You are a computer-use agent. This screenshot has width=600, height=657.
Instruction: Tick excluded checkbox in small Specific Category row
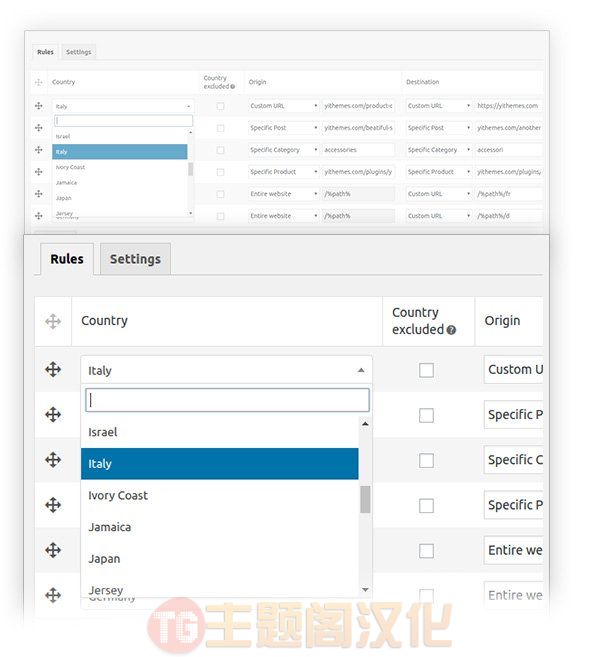pos(220,150)
